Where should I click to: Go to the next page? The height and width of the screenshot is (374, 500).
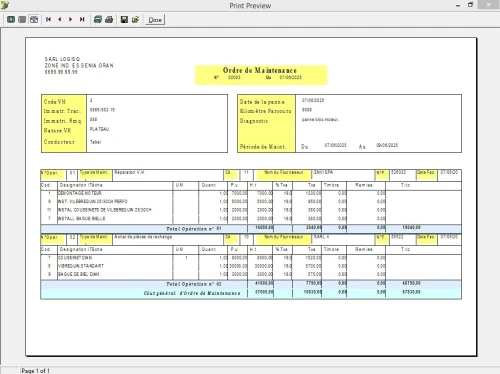(x=71, y=19)
